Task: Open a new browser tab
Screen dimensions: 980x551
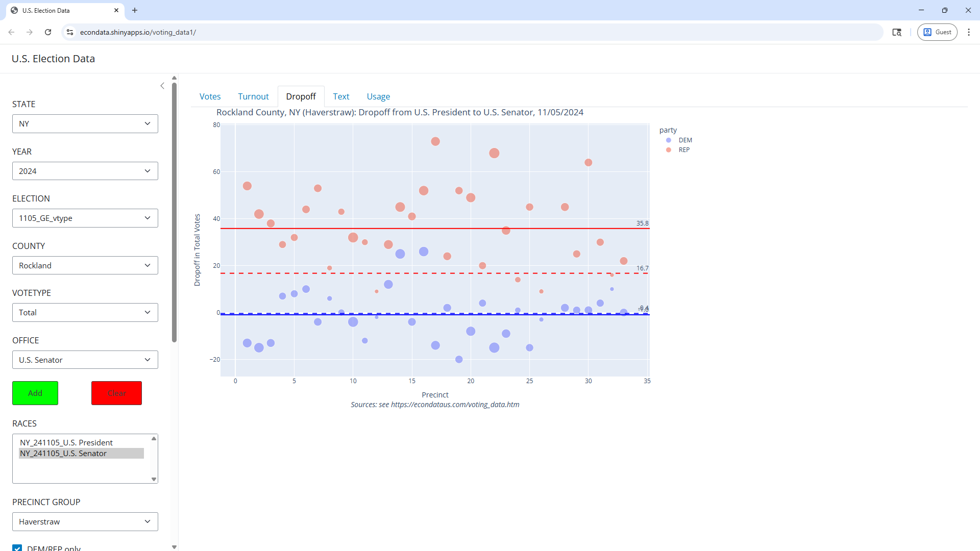Action: (135, 10)
